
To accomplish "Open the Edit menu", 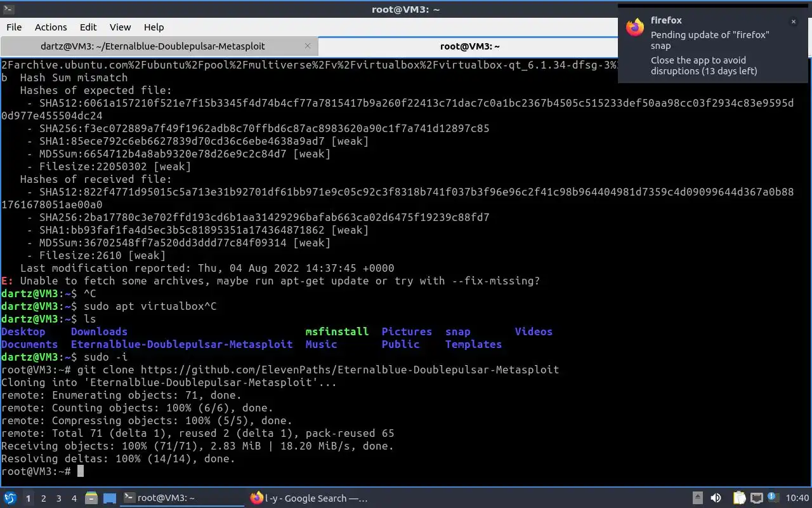I will pyautogui.click(x=88, y=27).
